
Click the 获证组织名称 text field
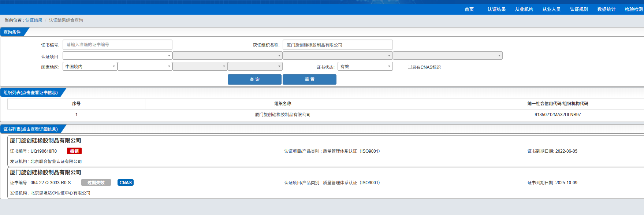pos(337,45)
